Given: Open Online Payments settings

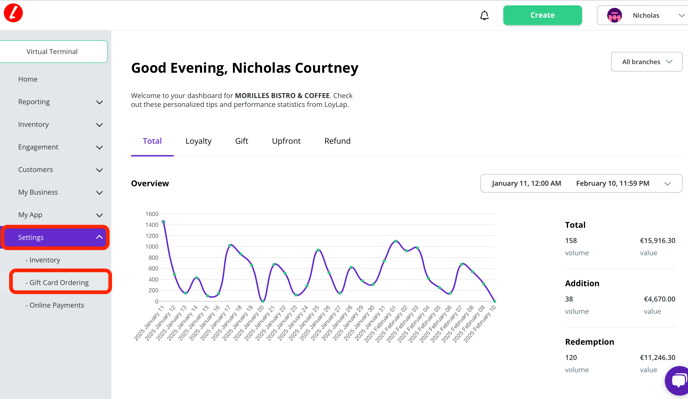Looking at the screenshot, I should click(x=55, y=305).
